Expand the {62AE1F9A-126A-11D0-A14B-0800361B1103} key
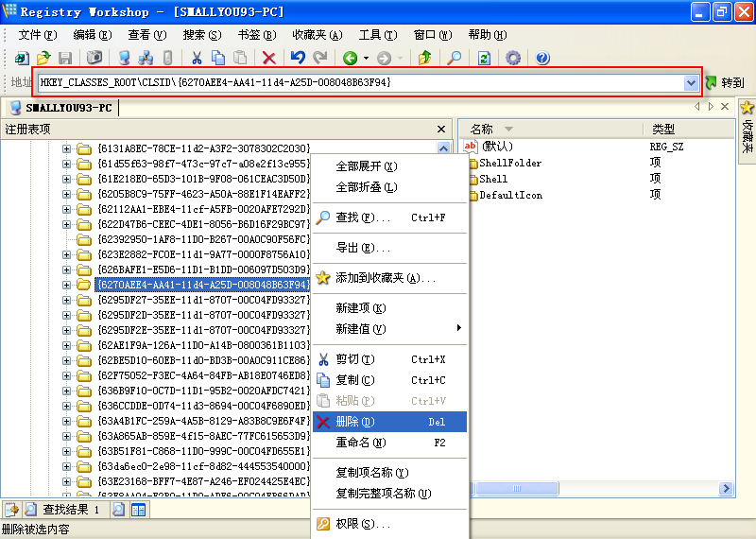756x539 pixels. tap(66, 345)
